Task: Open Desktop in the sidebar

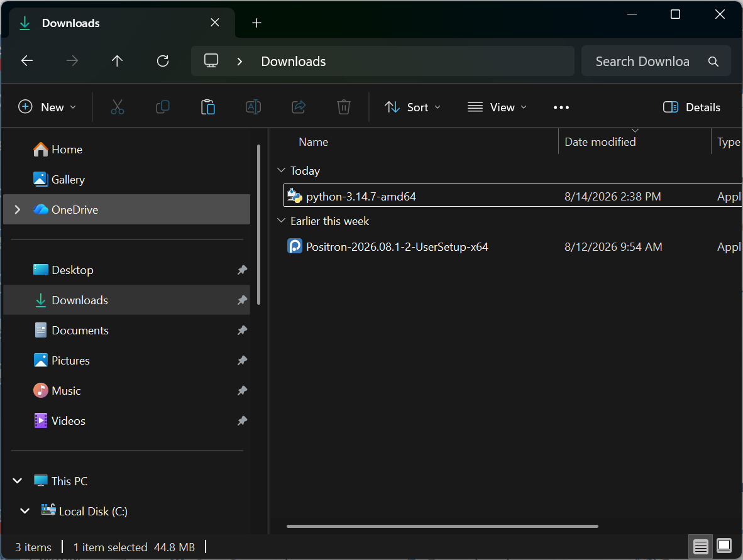Action: [x=126, y=270]
